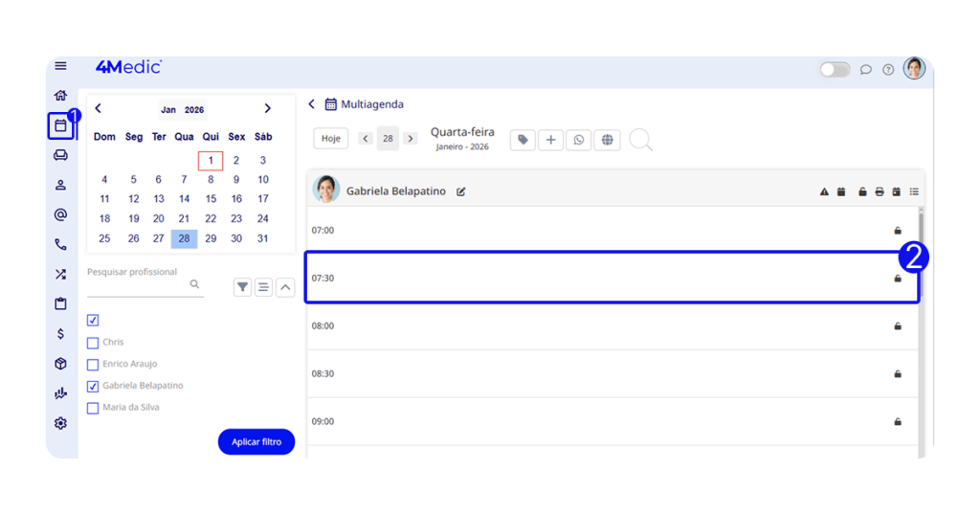The height and width of the screenshot is (515, 980).
Task: Open the calendar agenda in the sidebar
Action: click(x=60, y=125)
